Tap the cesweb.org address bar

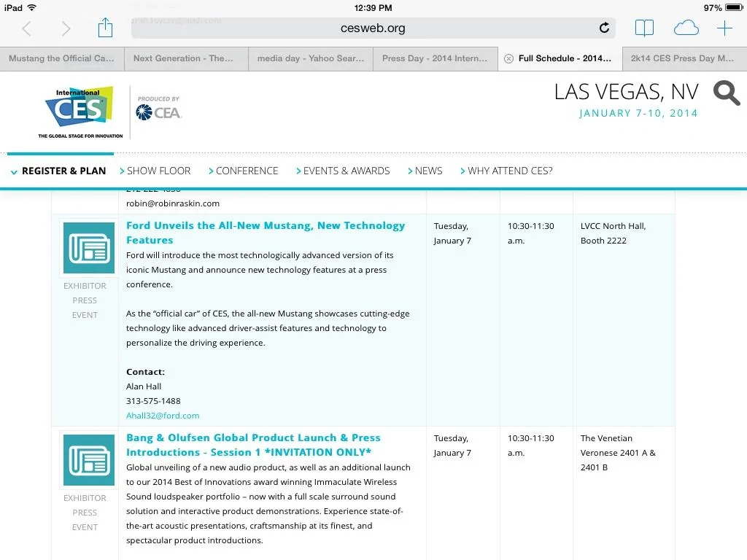tap(373, 28)
